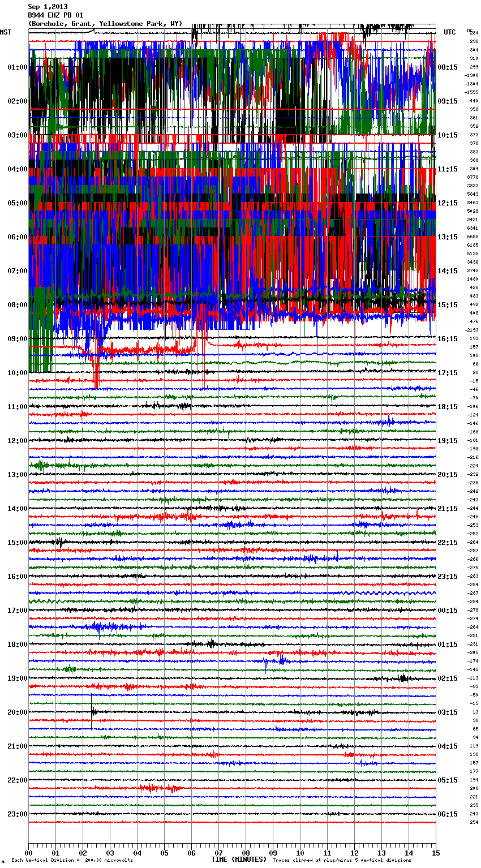Click the 06:15 UTC time label
Screen dimensions: 481x868
448,814
